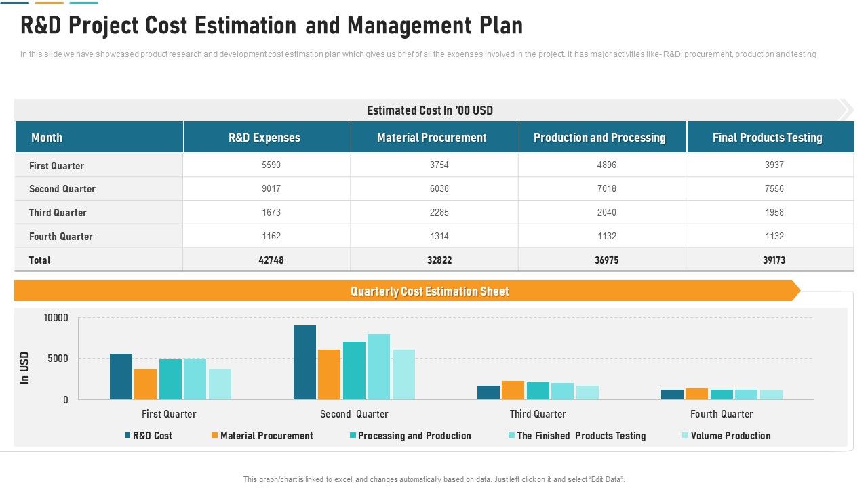
Task: Click the 5000 axis tick label
Action: click(x=59, y=359)
